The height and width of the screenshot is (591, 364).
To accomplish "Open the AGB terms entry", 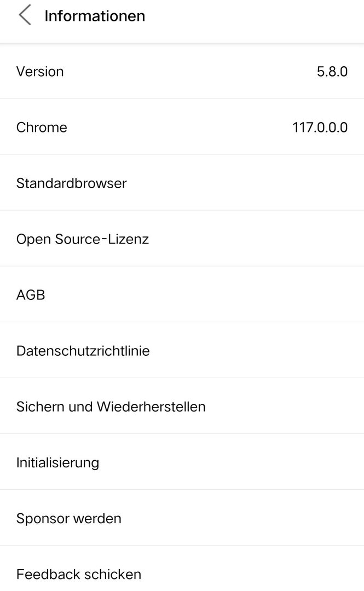I will click(31, 295).
